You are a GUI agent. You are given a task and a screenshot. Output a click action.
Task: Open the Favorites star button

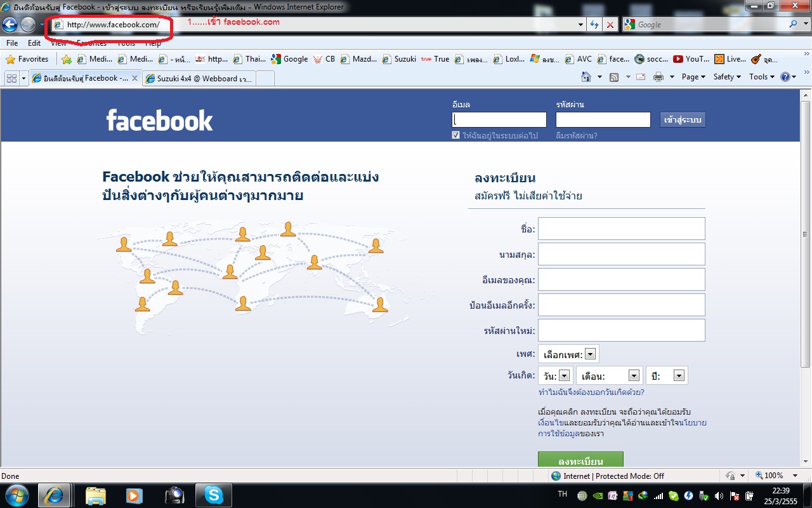pos(27,59)
